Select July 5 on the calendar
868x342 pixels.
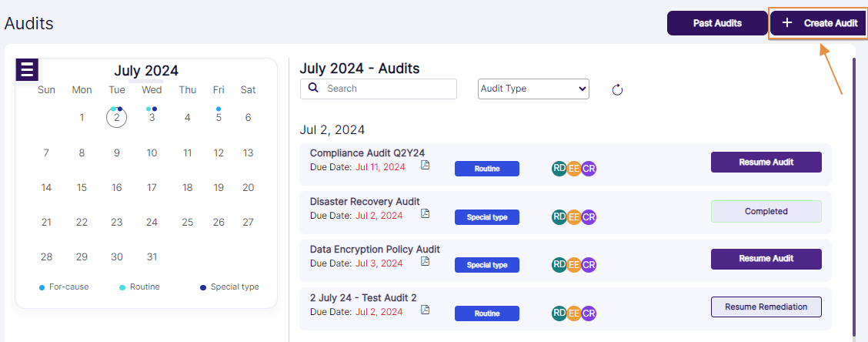(x=219, y=118)
